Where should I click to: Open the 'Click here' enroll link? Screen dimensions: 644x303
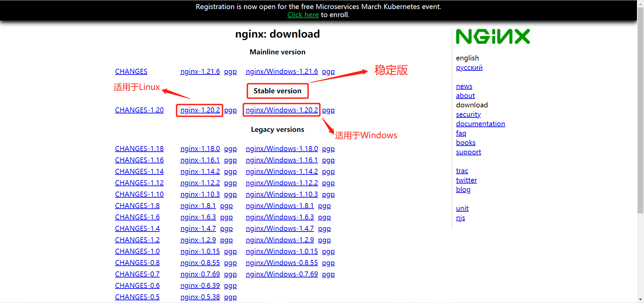pos(303,15)
